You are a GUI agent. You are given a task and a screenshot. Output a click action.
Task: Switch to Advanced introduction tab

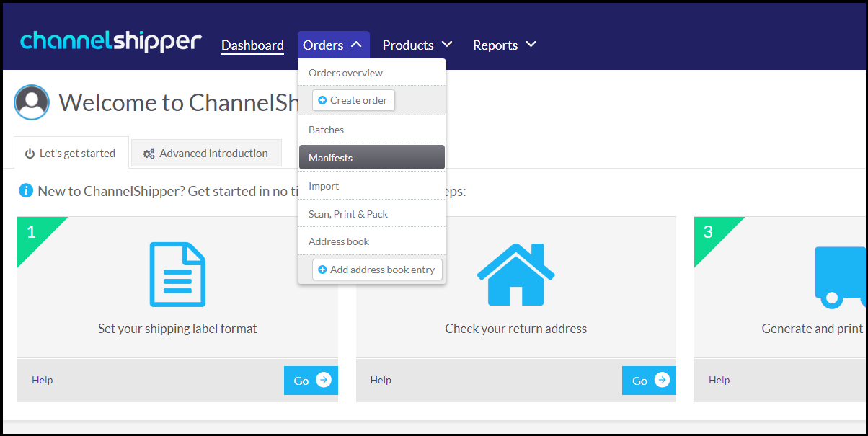tap(206, 154)
